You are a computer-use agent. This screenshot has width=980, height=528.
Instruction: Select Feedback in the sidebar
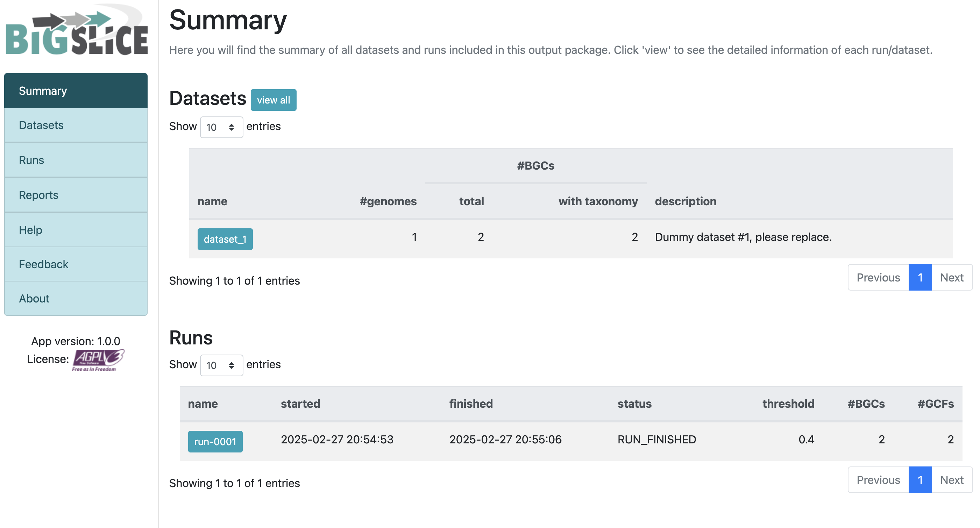pyautogui.click(x=76, y=264)
